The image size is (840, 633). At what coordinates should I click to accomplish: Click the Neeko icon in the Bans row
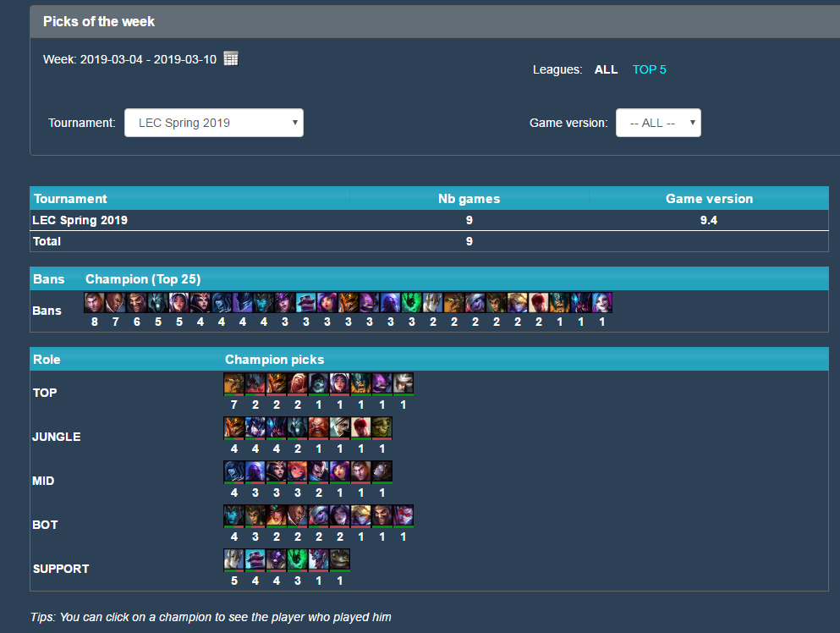click(327, 303)
